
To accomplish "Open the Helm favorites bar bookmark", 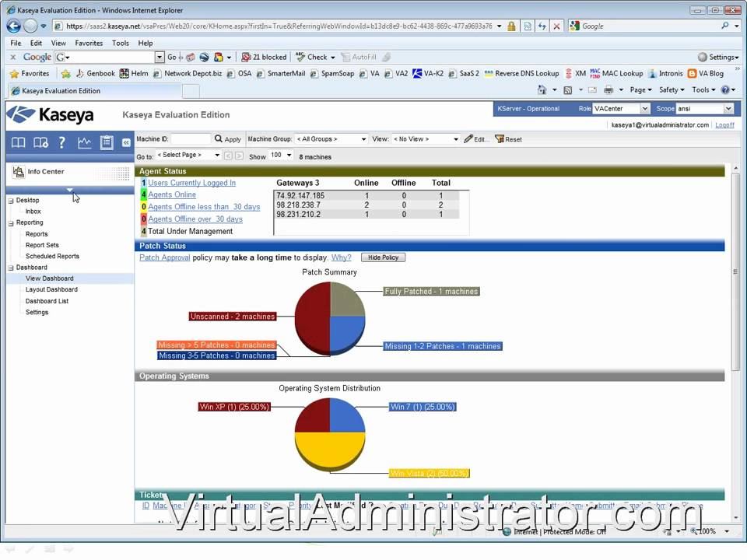I will pyautogui.click(x=134, y=73).
